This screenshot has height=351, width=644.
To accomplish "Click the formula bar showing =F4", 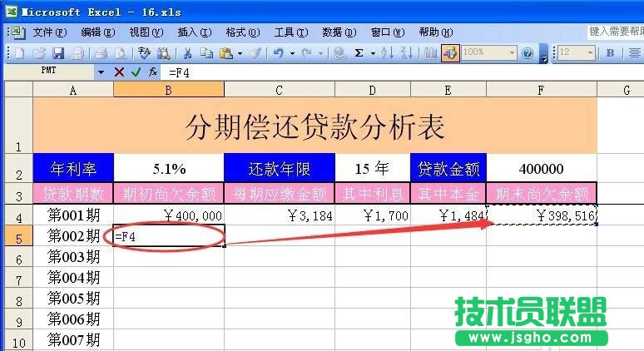I will pyautogui.click(x=403, y=72).
